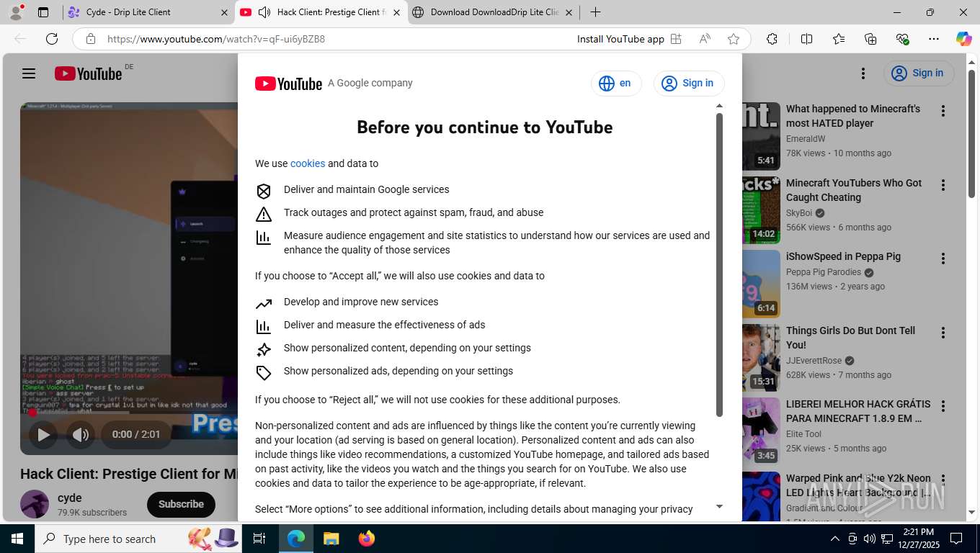
Task: Mute the YouTube tab audio icon
Action: (264, 12)
